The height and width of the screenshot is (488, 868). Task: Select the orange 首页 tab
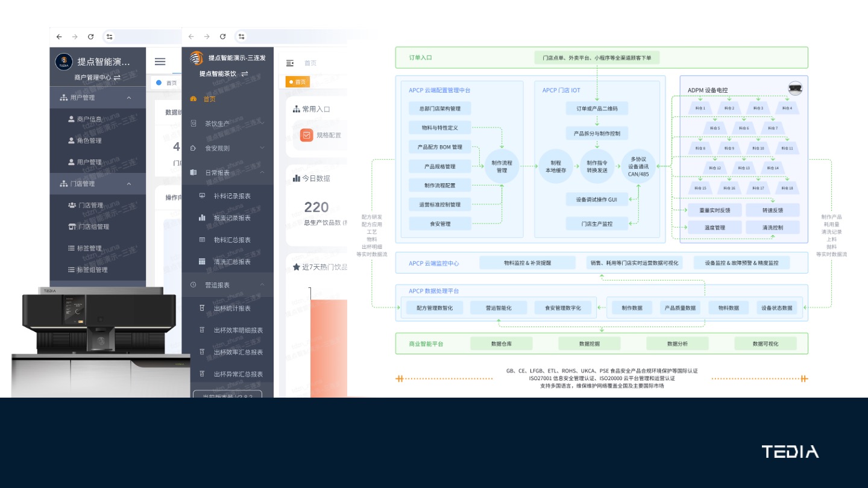297,82
